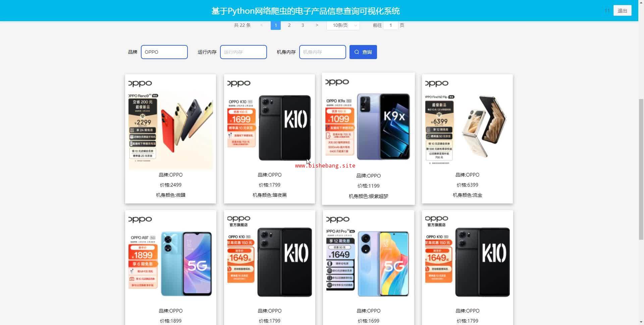Go to pagination page 2
This screenshot has width=644, height=325.
tap(289, 25)
